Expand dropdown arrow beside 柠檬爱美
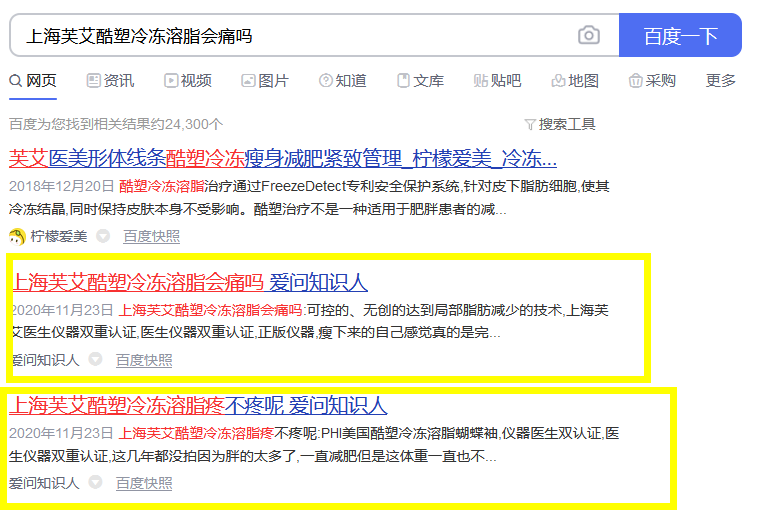 click(103, 236)
